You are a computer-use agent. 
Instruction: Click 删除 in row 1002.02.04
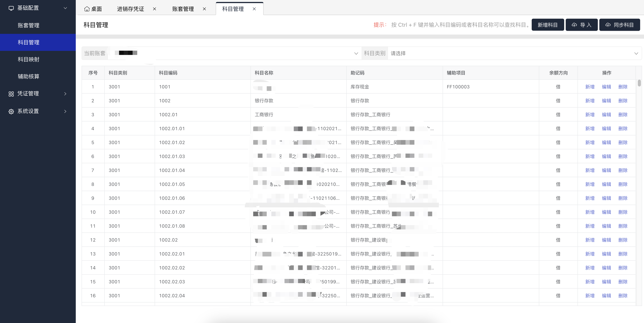623,296
